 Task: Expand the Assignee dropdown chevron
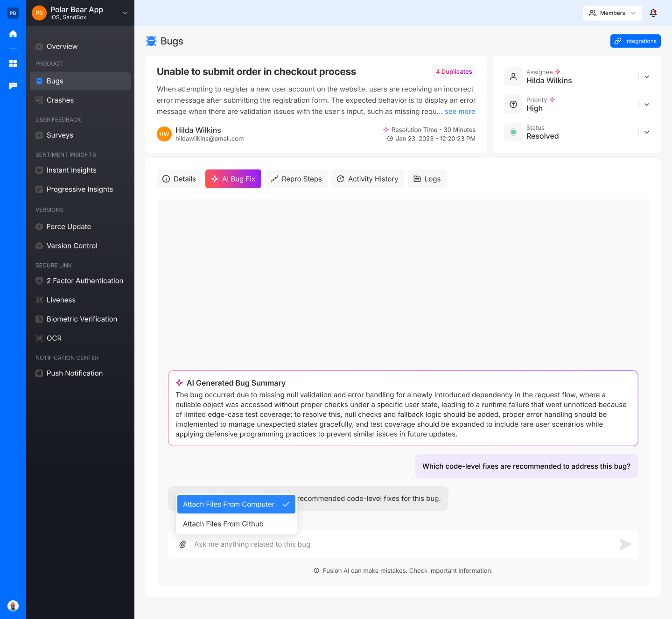pos(647,77)
